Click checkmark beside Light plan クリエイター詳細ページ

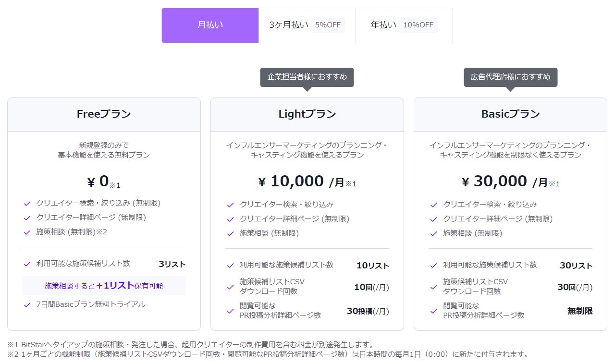231,219
